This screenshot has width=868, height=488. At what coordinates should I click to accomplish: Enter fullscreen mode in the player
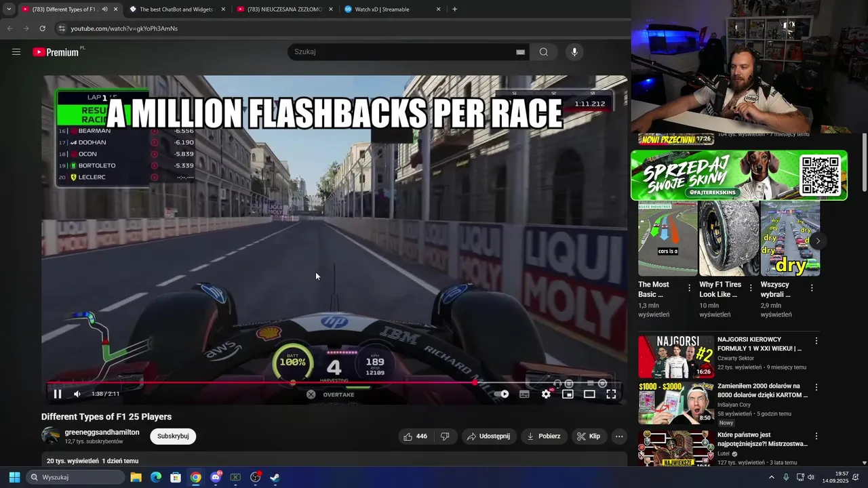[611, 394]
